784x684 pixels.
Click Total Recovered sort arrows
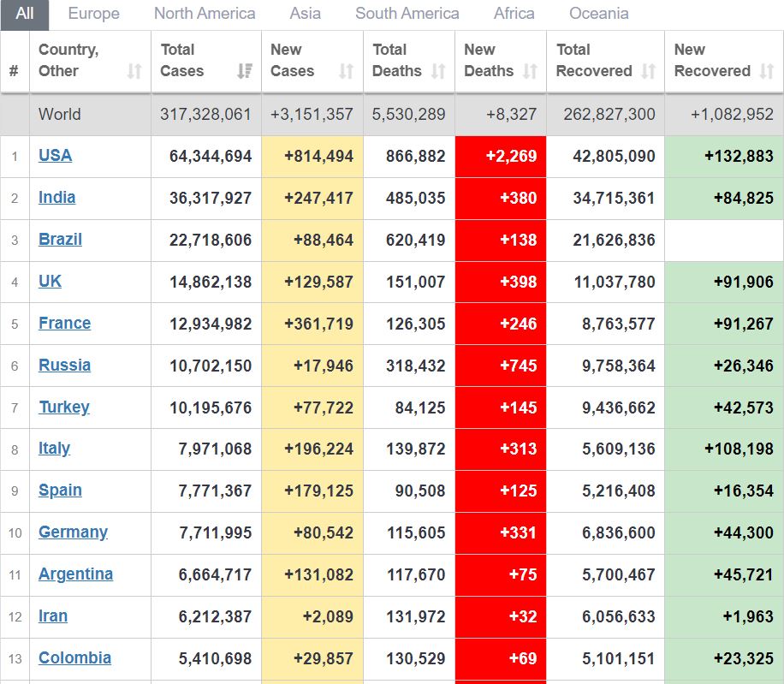click(648, 71)
